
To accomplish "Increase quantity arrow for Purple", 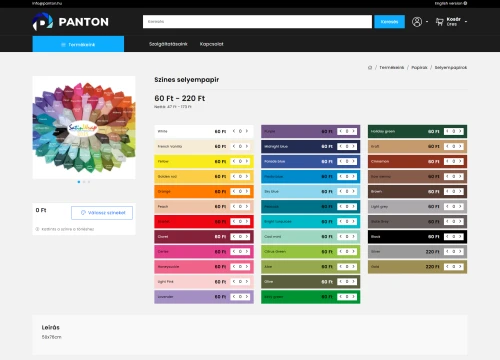I will pos(353,131).
